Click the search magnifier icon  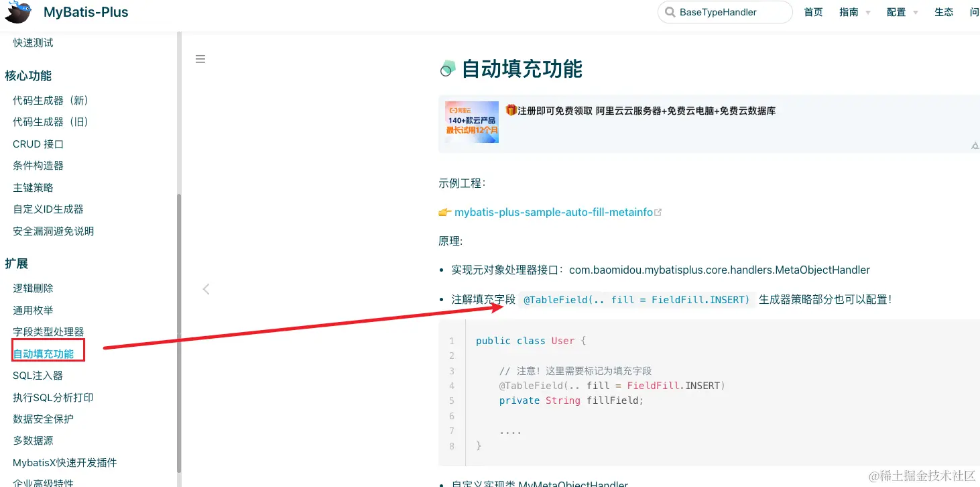[670, 12]
